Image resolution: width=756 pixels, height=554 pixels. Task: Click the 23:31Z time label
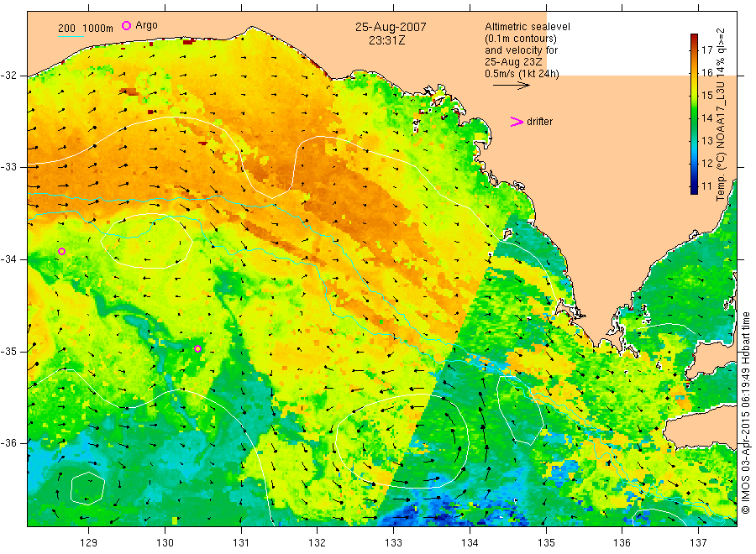[387, 40]
